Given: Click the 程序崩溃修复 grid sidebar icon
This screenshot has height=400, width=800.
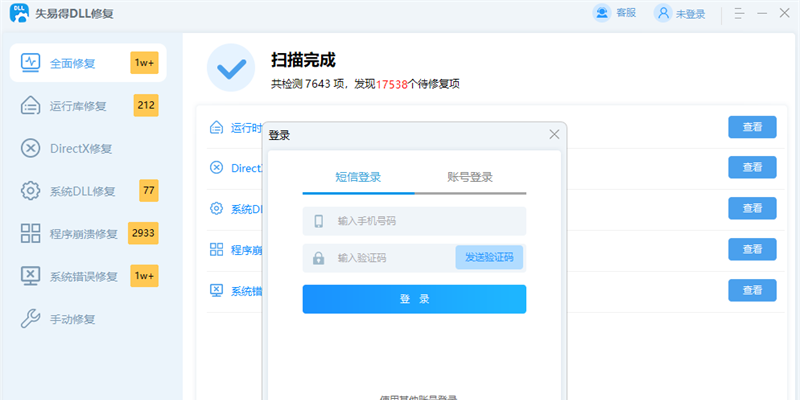Looking at the screenshot, I should pyautogui.click(x=31, y=233).
